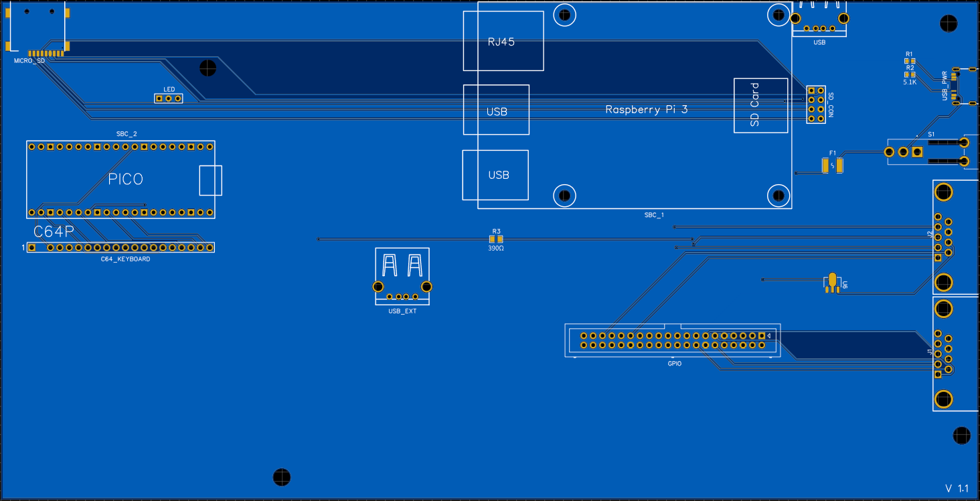Image resolution: width=980 pixels, height=501 pixels.
Task: Click the SD Card outline box
Action: (761, 106)
